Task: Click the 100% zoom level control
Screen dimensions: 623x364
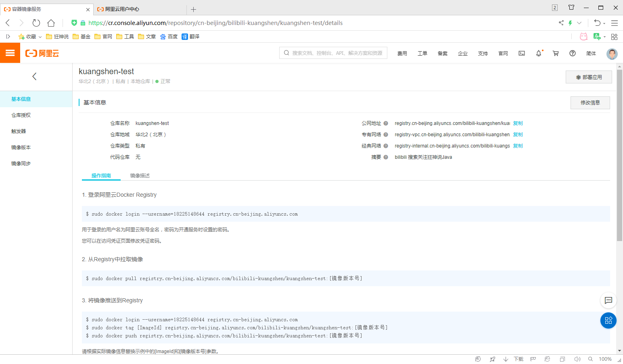Action: click(x=605, y=359)
